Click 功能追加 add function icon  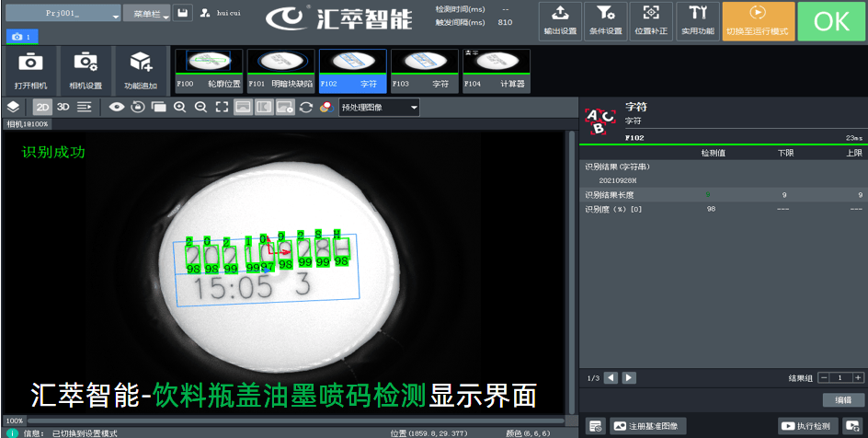pos(141,70)
